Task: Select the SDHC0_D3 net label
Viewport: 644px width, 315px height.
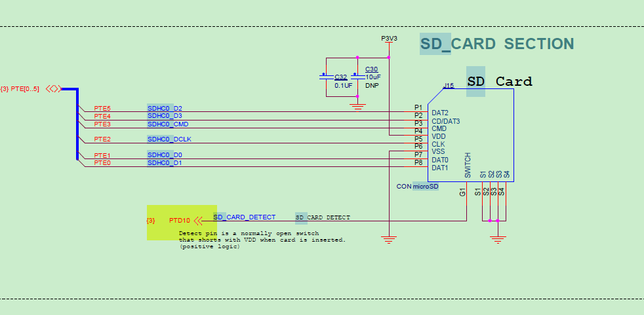Action: click(x=165, y=116)
